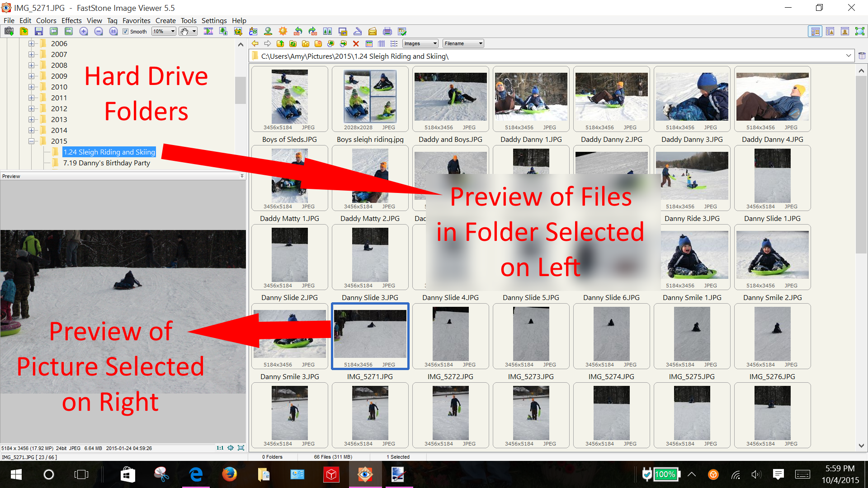
Task: Open the Tools menu
Action: (189, 20)
